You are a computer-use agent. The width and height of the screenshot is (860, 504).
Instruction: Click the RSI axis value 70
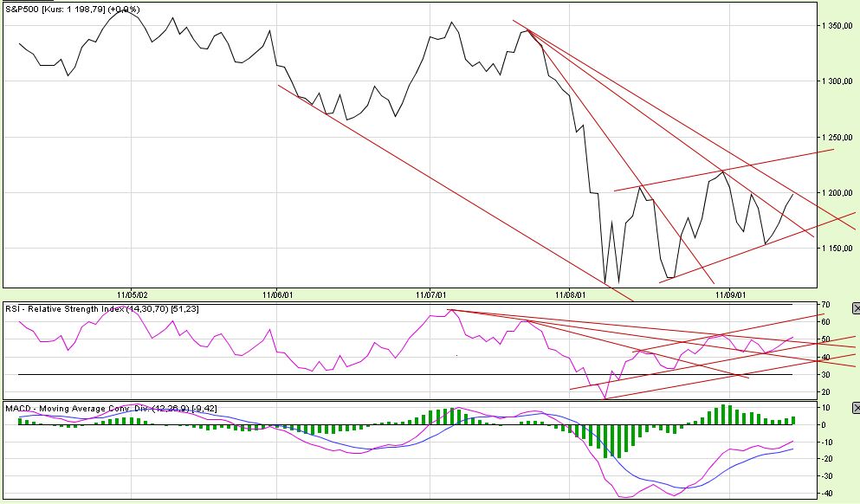824,304
